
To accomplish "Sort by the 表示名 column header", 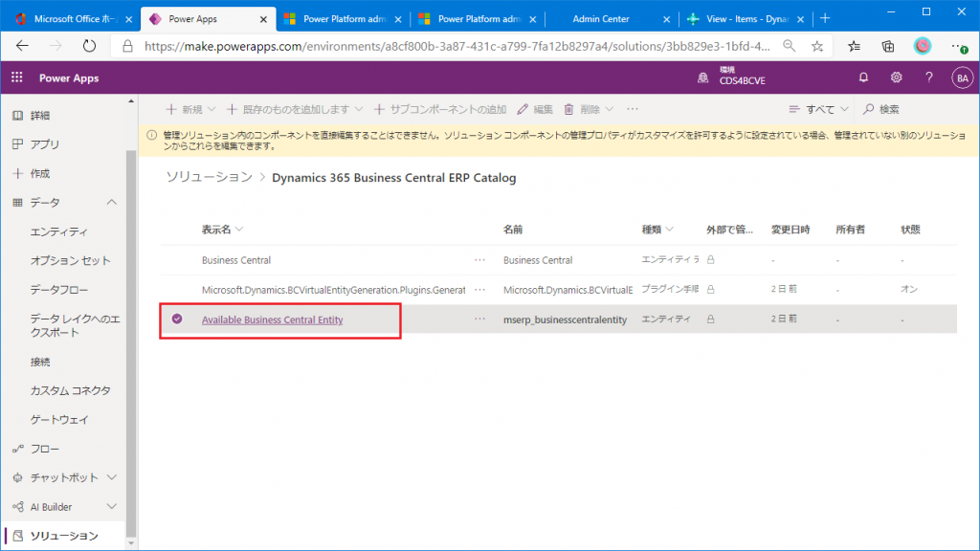I will 216,230.
